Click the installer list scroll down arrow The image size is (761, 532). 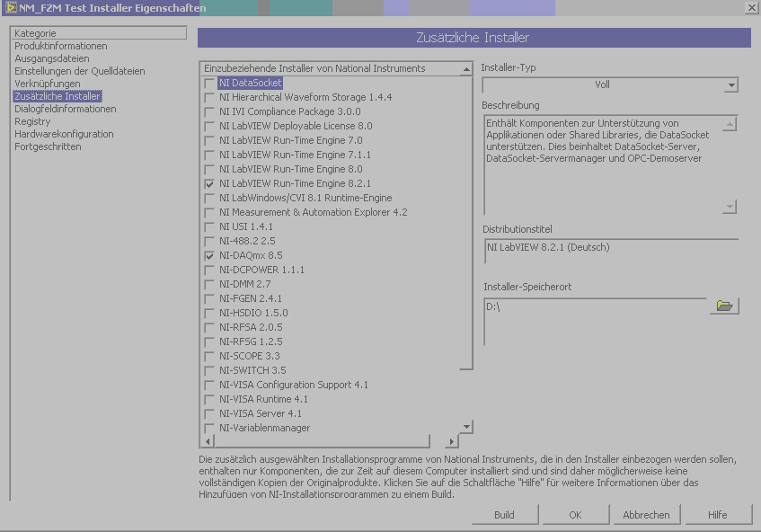pyautogui.click(x=466, y=427)
